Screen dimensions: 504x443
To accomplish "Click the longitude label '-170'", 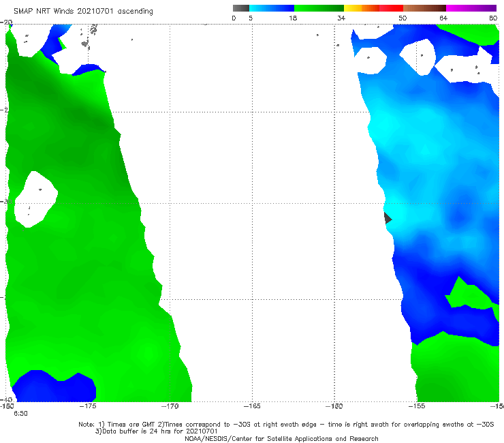I will tap(170, 406).
